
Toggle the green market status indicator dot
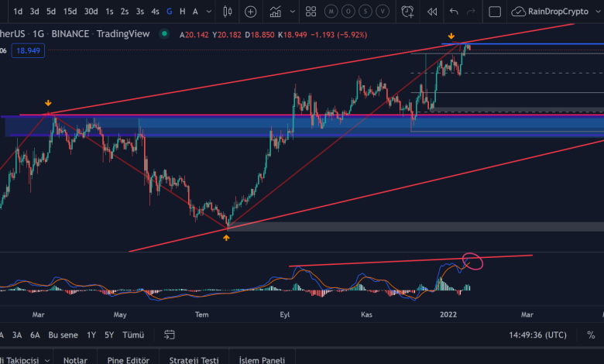pyautogui.click(x=165, y=34)
